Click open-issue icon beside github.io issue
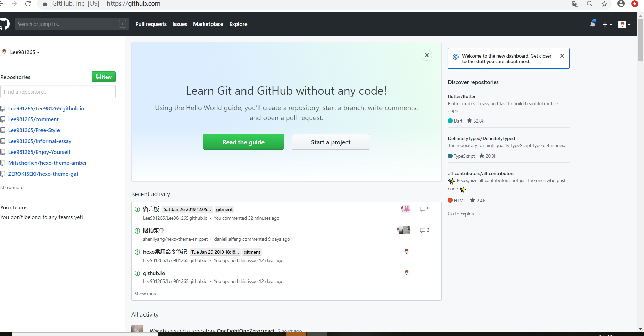 click(x=137, y=273)
